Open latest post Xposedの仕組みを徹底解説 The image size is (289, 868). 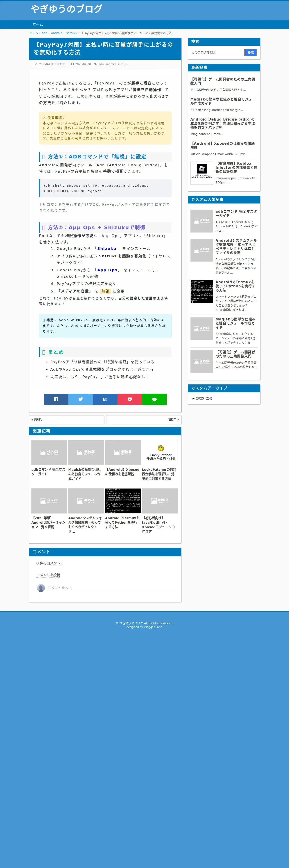[x=222, y=145]
